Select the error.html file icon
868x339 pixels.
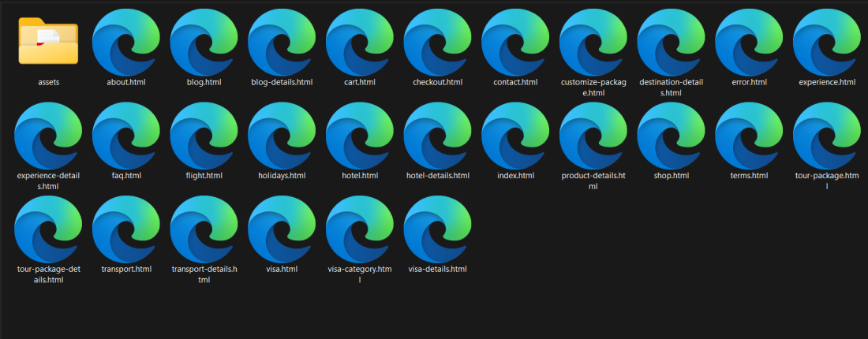point(749,42)
